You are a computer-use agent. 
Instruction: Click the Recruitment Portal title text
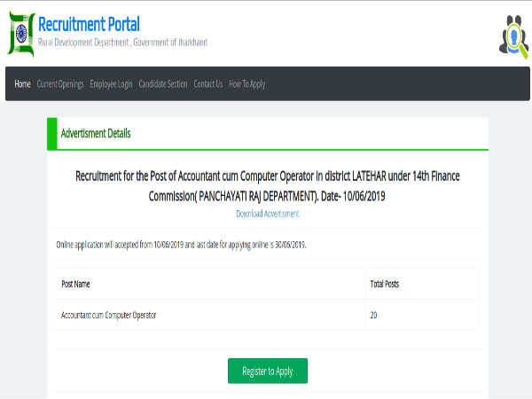tap(88, 24)
